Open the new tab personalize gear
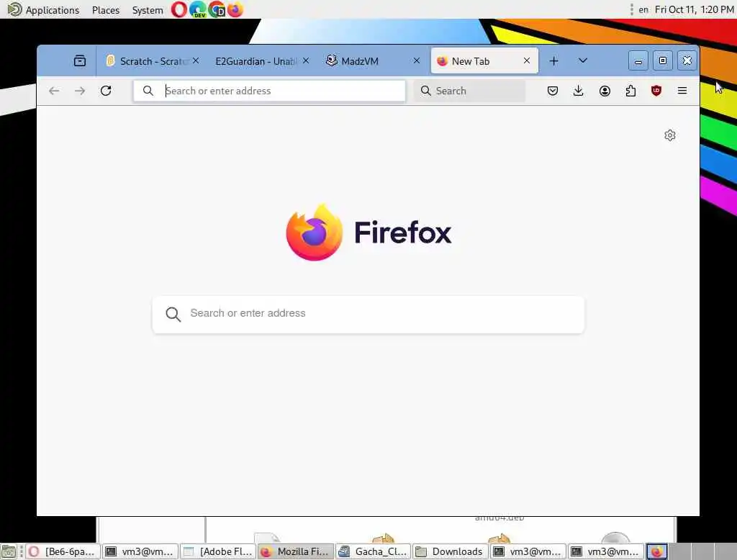 [670, 135]
